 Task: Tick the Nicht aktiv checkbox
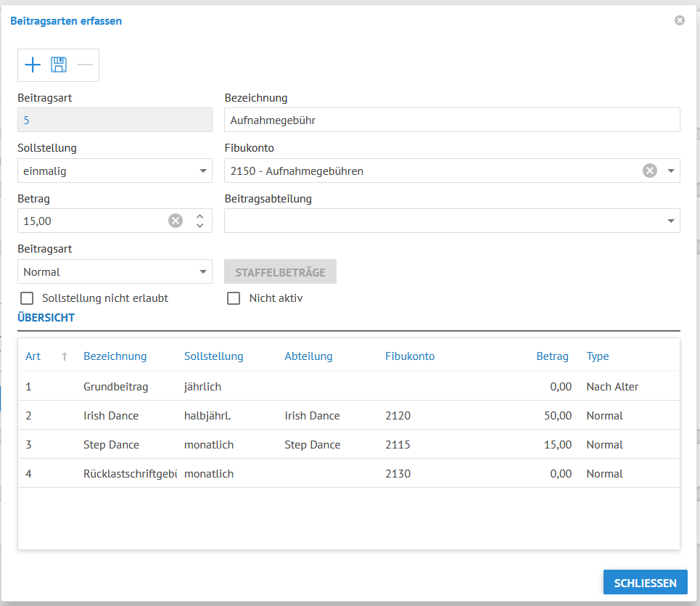(234, 298)
